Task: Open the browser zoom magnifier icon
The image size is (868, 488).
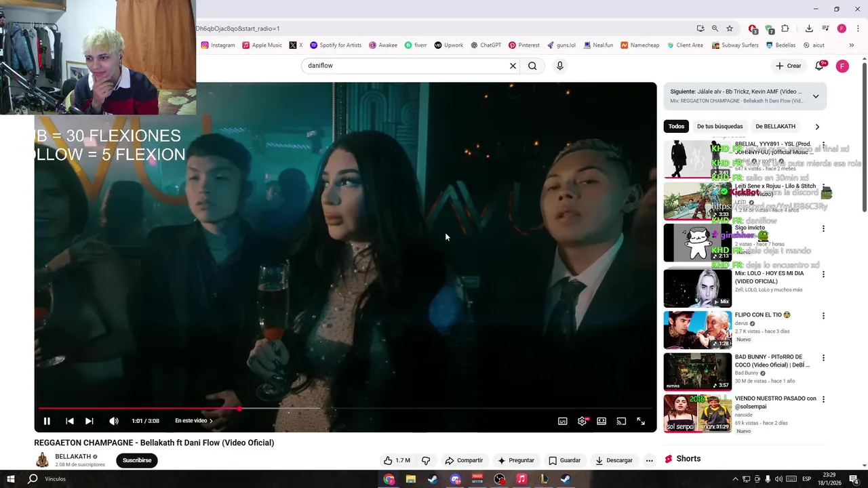Action: point(715,28)
